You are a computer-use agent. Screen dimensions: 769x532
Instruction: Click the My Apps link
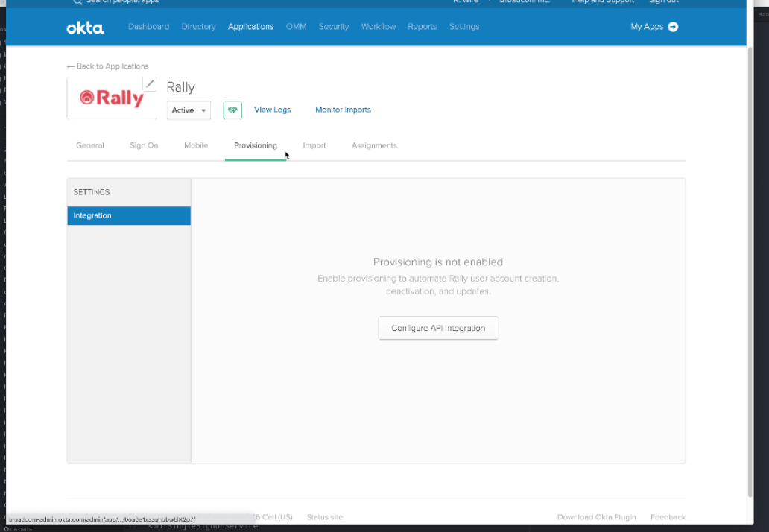[647, 27]
